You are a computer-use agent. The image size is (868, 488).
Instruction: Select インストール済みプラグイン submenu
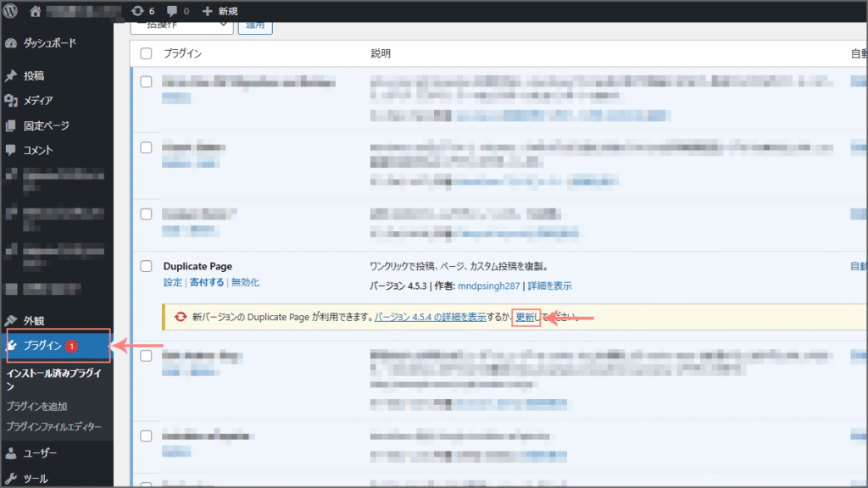53,379
